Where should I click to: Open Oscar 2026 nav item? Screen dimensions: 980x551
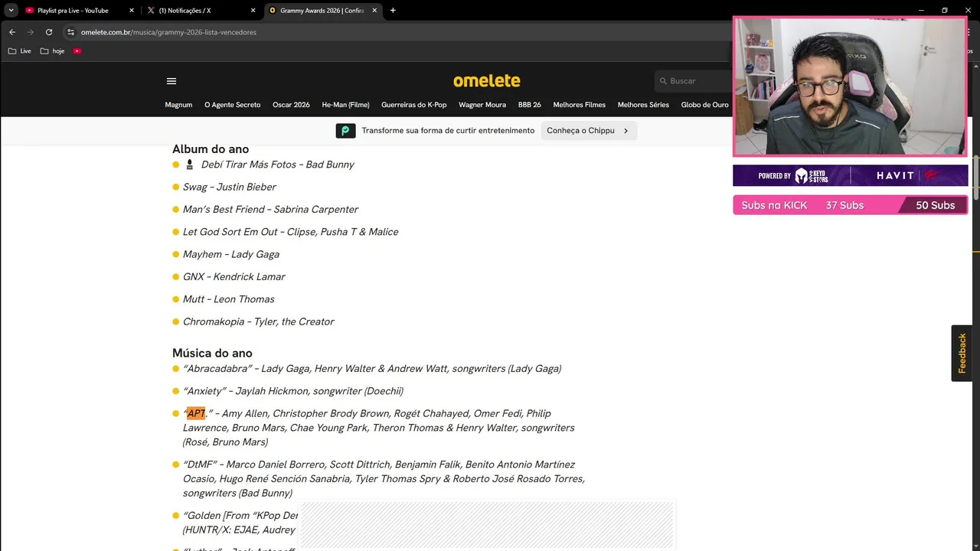pyautogui.click(x=291, y=105)
